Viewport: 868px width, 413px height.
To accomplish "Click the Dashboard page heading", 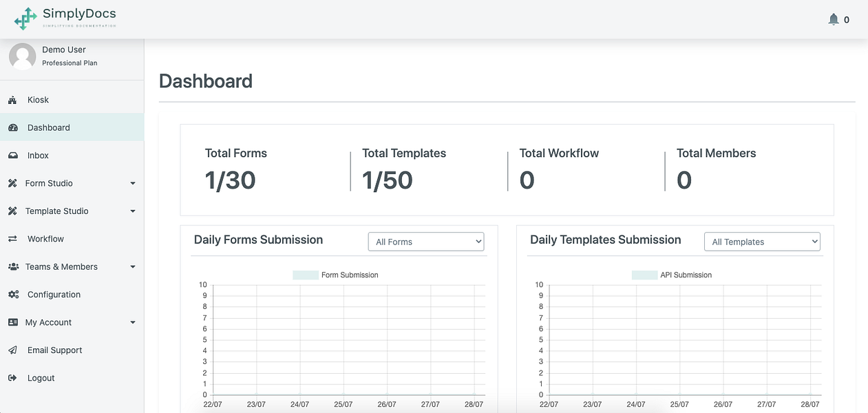I will coord(206,81).
